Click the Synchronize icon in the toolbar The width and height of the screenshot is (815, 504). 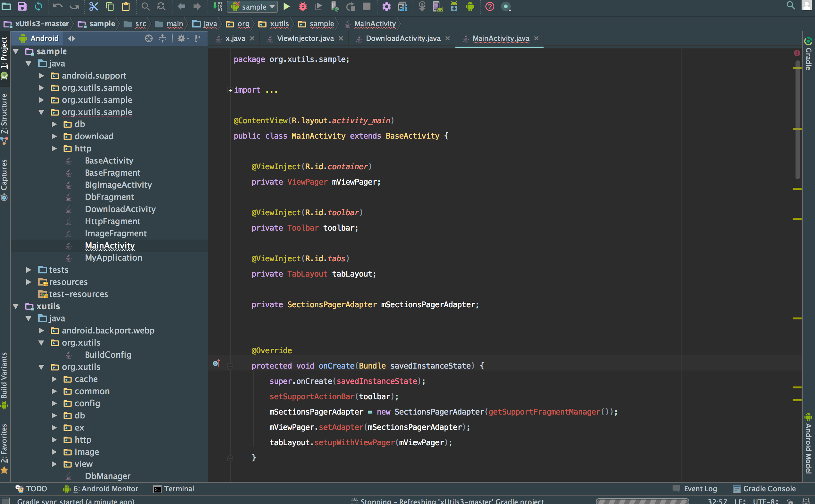pos(38,6)
